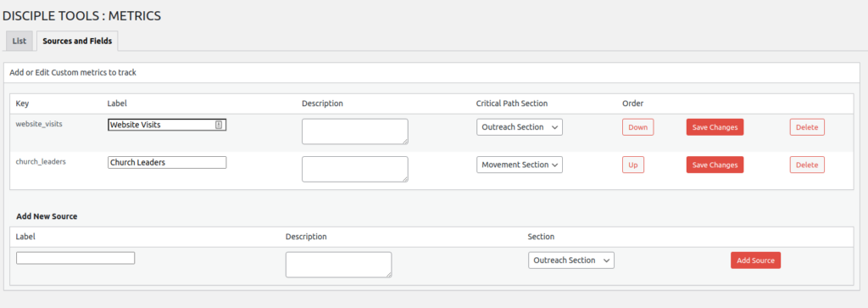Open the new source Section dropdown
This screenshot has width=868, height=308.
pyautogui.click(x=571, y=260)
